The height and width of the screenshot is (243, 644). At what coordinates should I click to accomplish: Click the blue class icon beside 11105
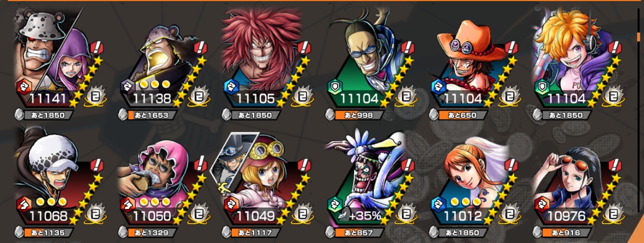click(x=231, y=87)
